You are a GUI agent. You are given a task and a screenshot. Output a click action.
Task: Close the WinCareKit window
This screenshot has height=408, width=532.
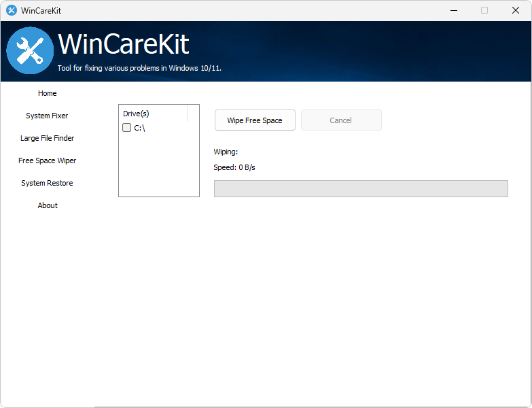click(516, 10)
